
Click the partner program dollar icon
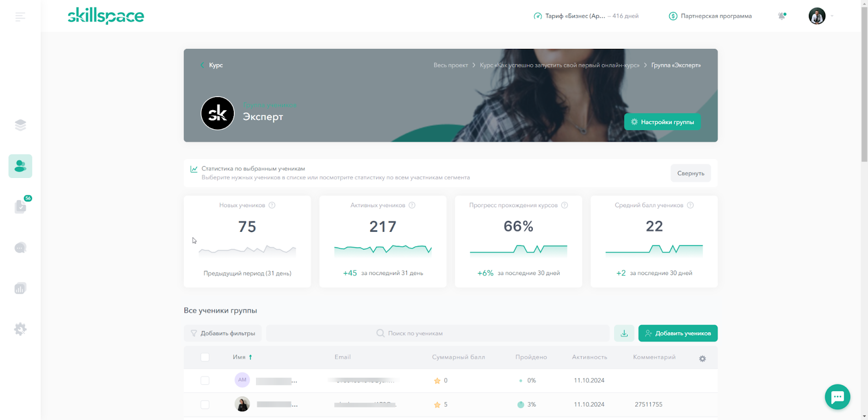tap(673, 16)
